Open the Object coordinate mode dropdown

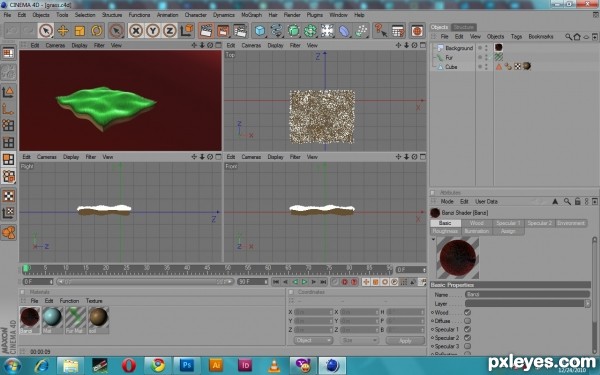coord(313,340)
